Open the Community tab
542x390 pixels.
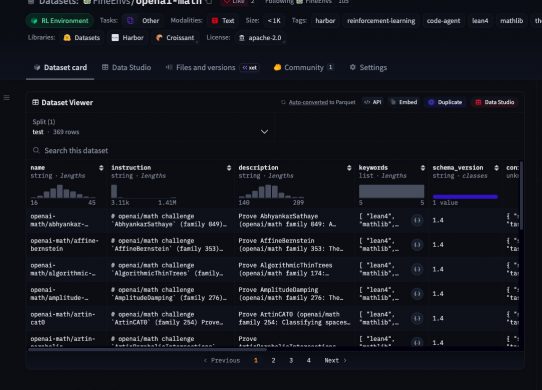click(303, 67)
